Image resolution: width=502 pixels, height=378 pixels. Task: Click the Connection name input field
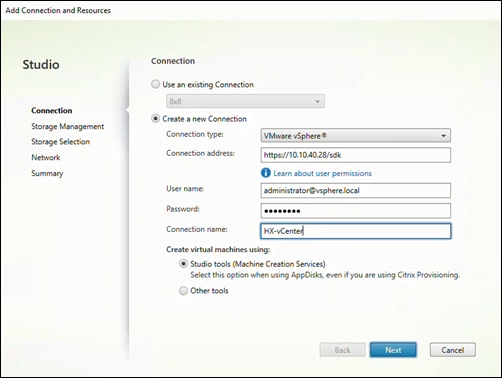point(355,231)
